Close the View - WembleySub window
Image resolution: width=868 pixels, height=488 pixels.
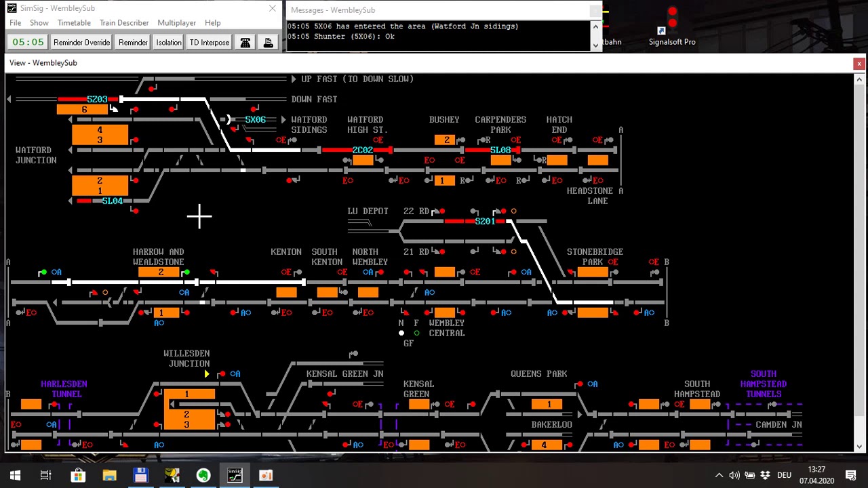(x=859, y=63)
